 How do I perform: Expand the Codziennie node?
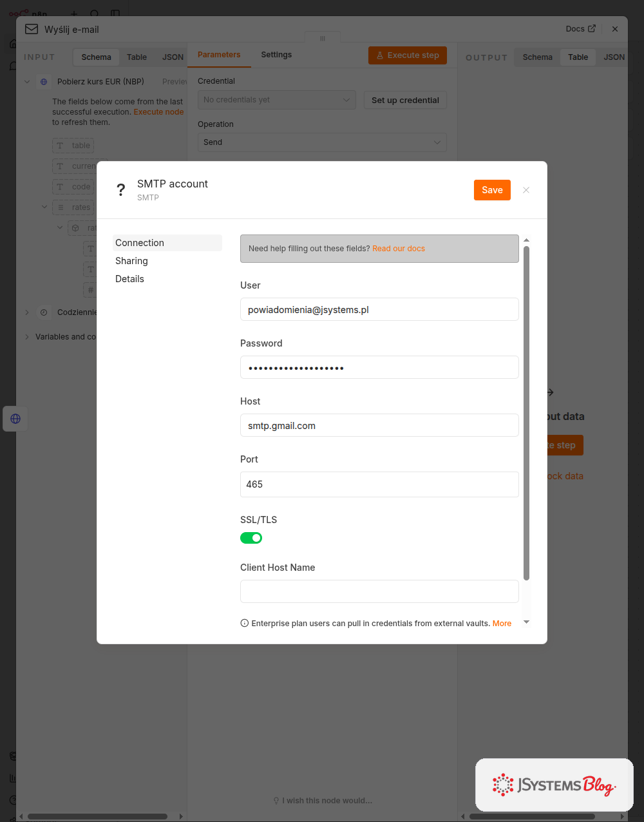(27, 312)
